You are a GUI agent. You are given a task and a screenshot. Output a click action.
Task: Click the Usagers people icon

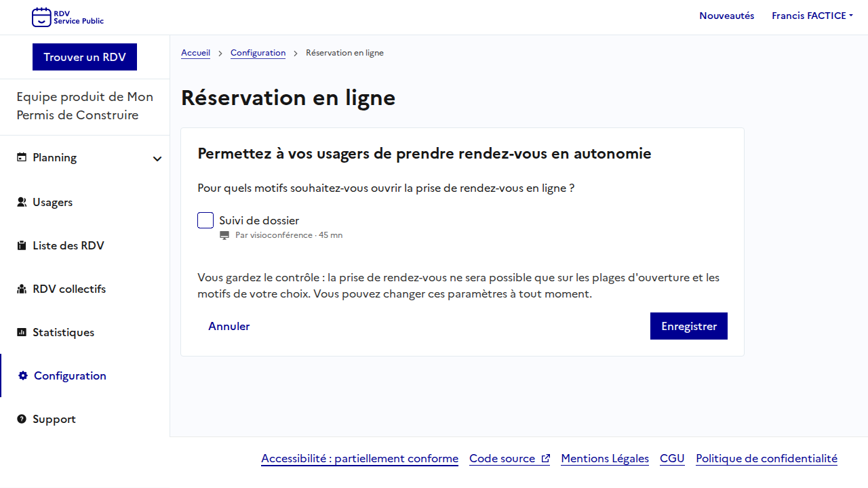pos(22,202)
